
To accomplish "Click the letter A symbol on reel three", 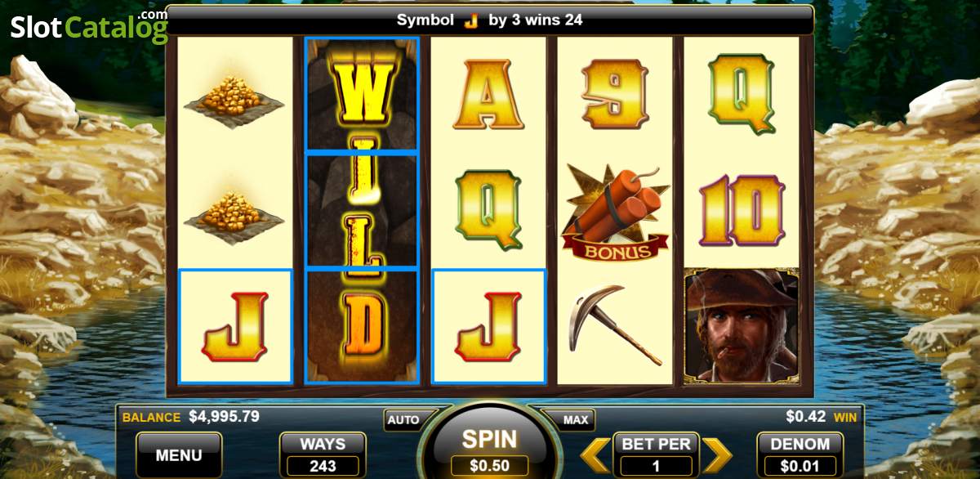I will coord(488,93).
